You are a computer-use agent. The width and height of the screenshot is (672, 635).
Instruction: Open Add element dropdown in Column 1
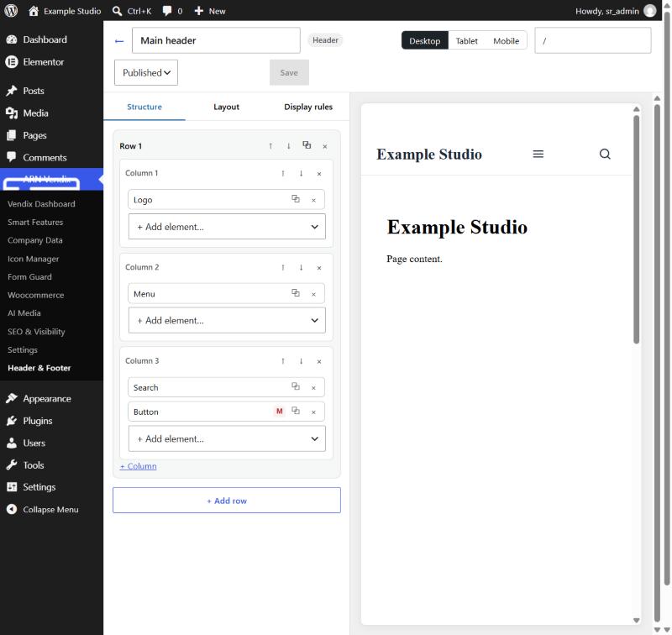tap(227, 227)
